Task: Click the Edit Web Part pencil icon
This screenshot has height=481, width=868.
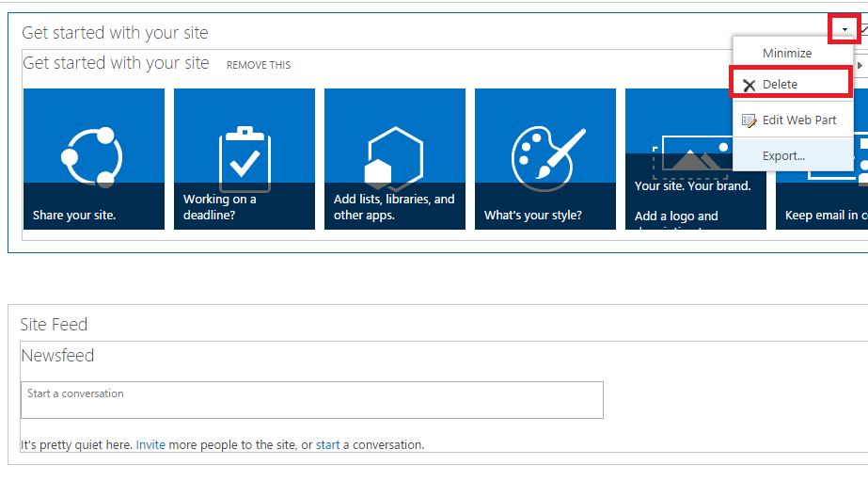Action: pos(749,120)
